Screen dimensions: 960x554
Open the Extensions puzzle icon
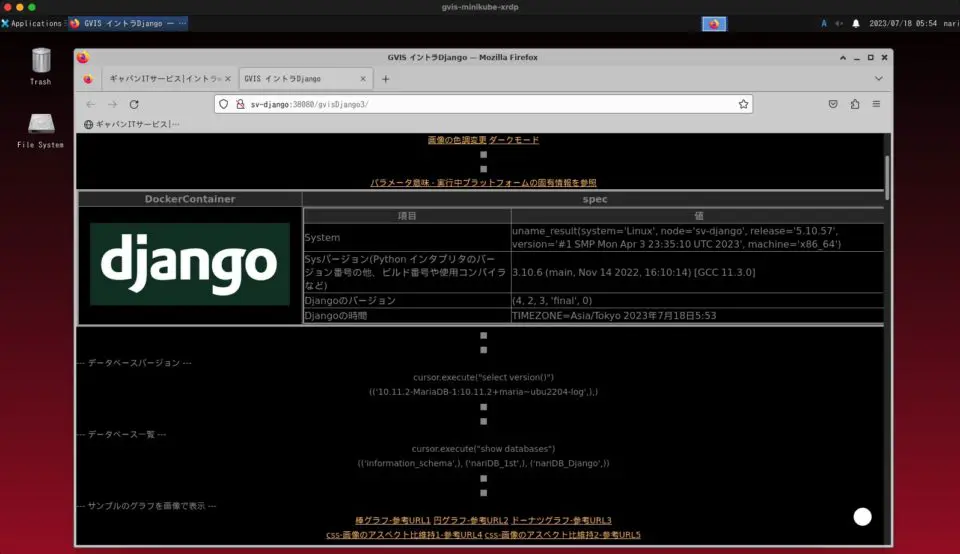click(855, 104)
